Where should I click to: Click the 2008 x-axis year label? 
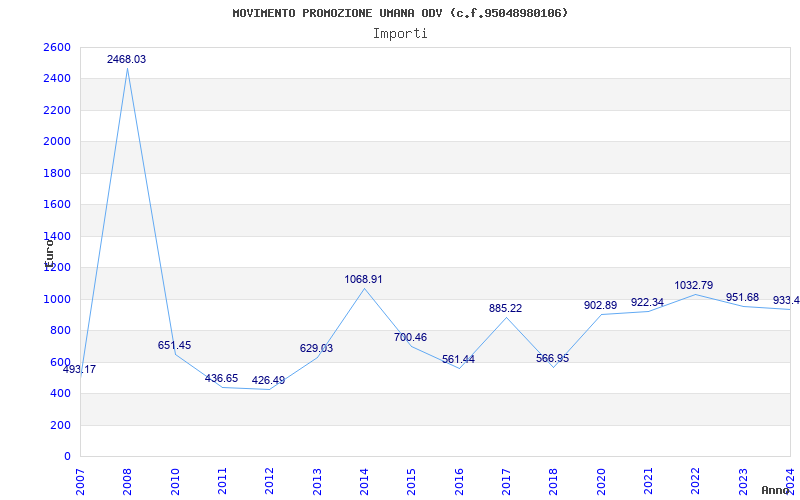tap(128, 481)
